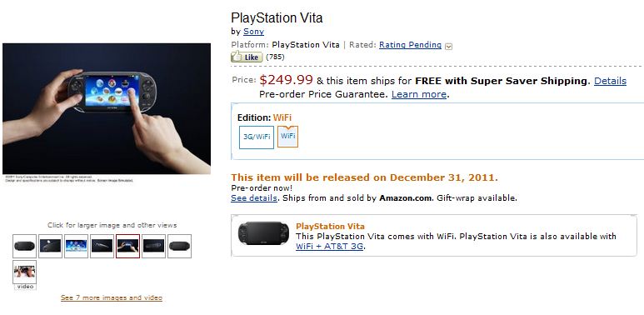644x315 pixels.
Task: Open the Super Saver Shipping Details link
Action: click(x=610, y=81)
